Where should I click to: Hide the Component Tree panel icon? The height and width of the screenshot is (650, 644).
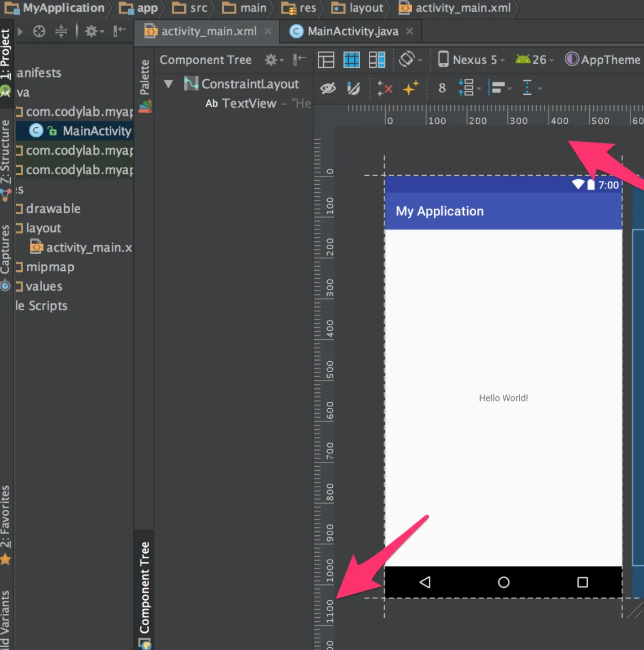(x=299, y=59)
